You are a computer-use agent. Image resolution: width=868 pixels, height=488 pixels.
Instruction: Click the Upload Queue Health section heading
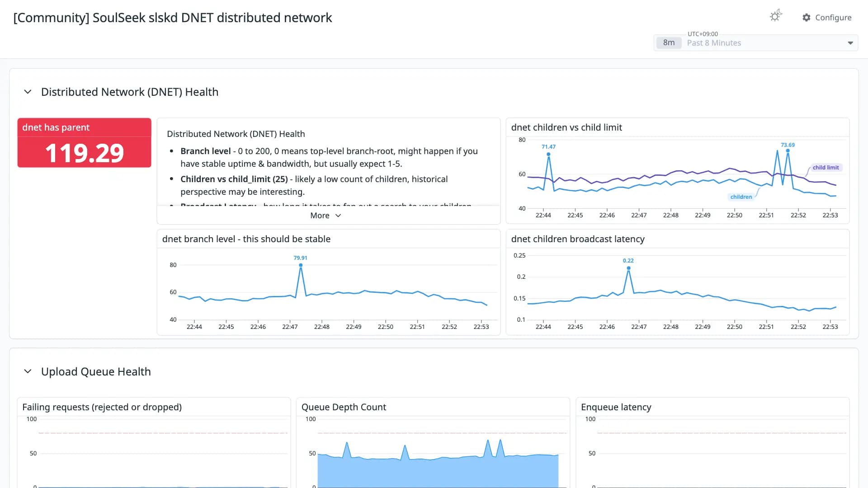coord(96,371)
